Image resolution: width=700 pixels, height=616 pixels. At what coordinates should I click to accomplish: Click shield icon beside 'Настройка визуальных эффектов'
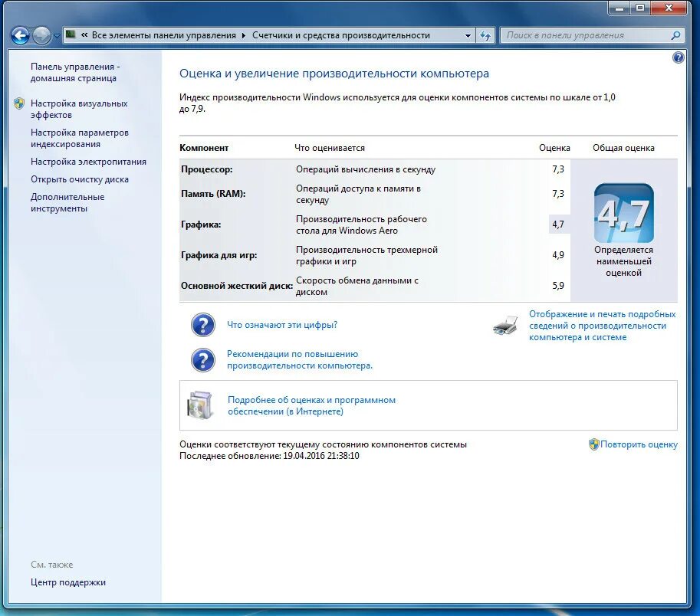tap(19, 103)
